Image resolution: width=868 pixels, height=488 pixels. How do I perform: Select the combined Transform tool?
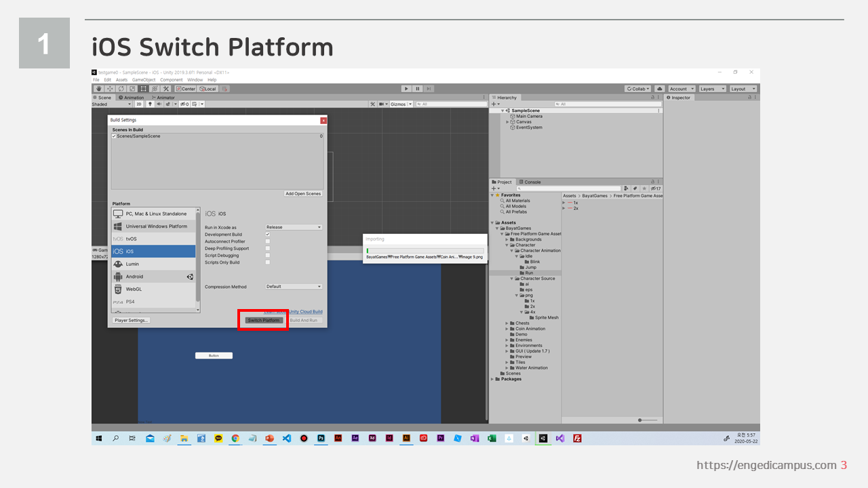(x=155, y=89)
